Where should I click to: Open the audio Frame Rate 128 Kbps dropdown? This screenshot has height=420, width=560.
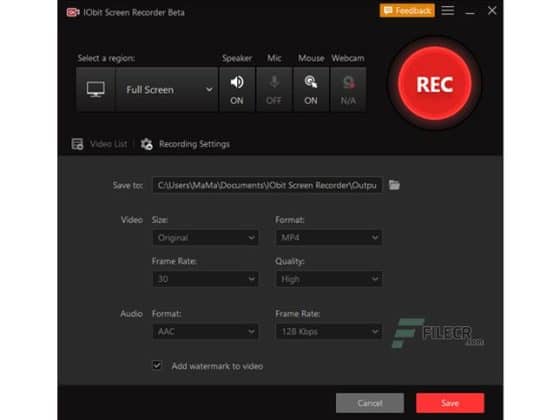click(x=329, y=331)
